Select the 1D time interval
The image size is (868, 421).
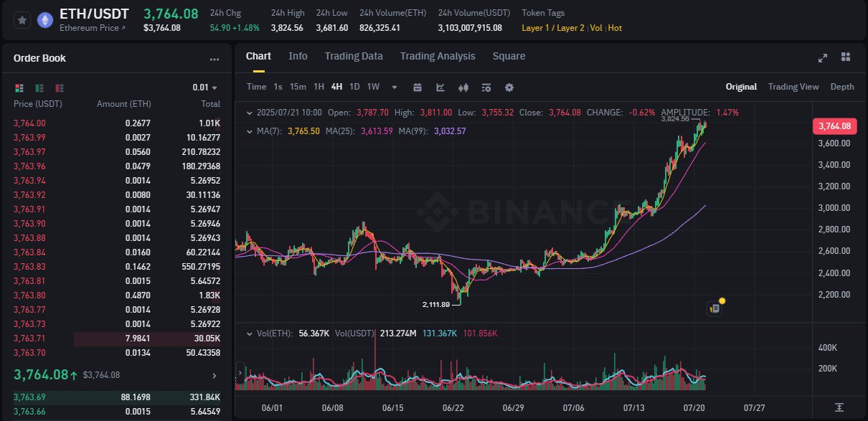coord(354,87)
